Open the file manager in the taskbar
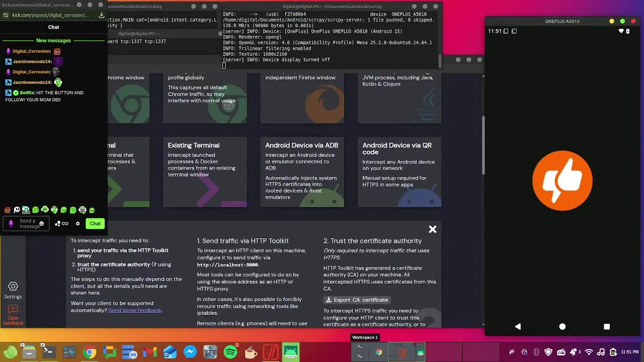The image size is (644, 362). (29, 352)
